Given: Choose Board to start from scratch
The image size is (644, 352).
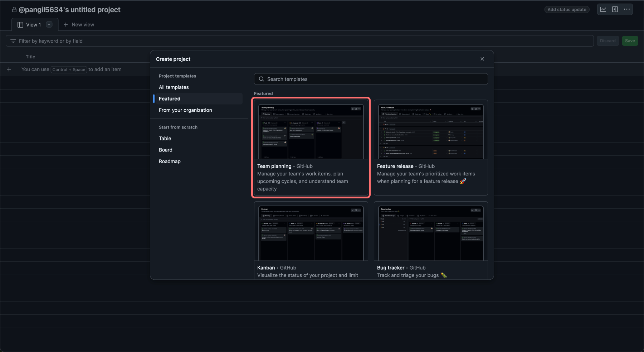Looking at the screenshot, I should pos(166,150).
